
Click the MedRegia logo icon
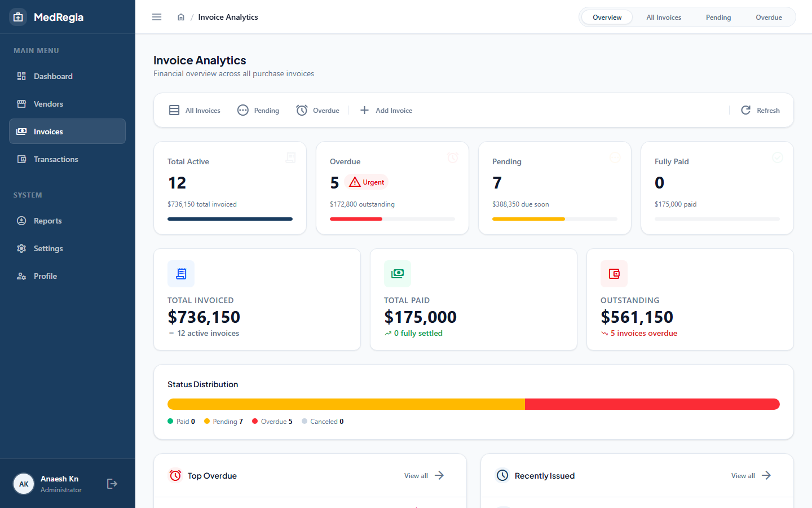click(18, 17)
